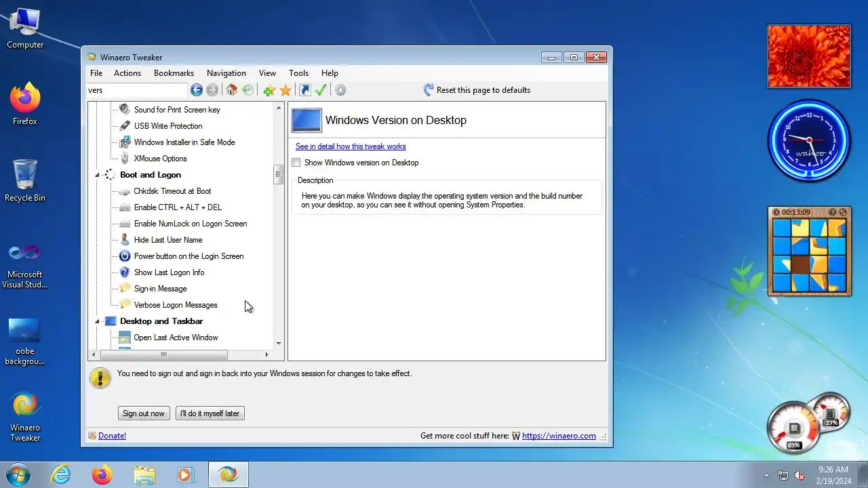Select USB Write Protection tree item
This screenshot has height=488, width=868.
click(x=168, y=126)
